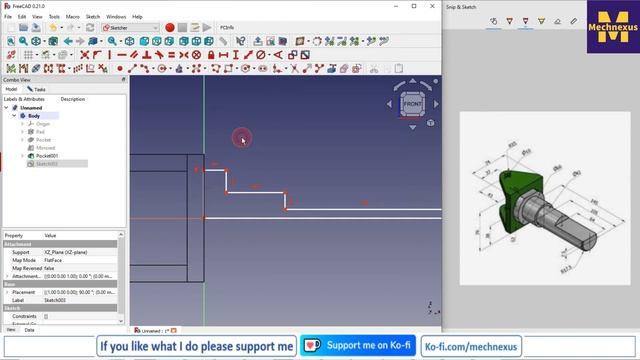The height and width of the screenshot is (360, 640).
Task: Apply the Parallel constraint icon
Action: pyautogui.click(x=134, y=55)
